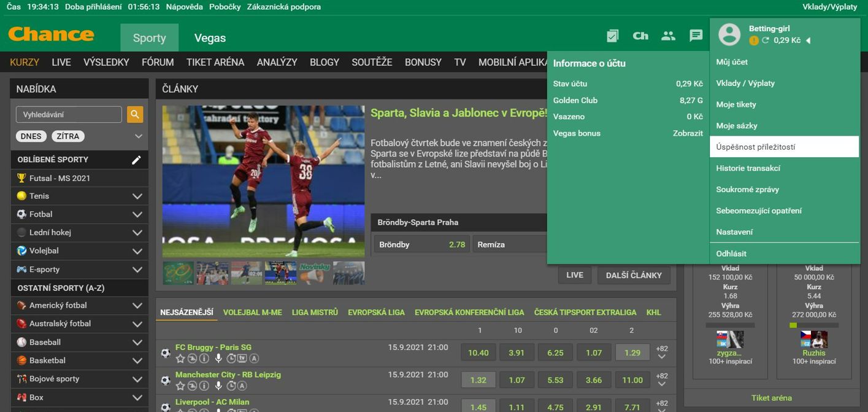Click microphone icon for Manchester City - RB Leipzig
This screenshot has height=412, width=868.
pos(218,386)
